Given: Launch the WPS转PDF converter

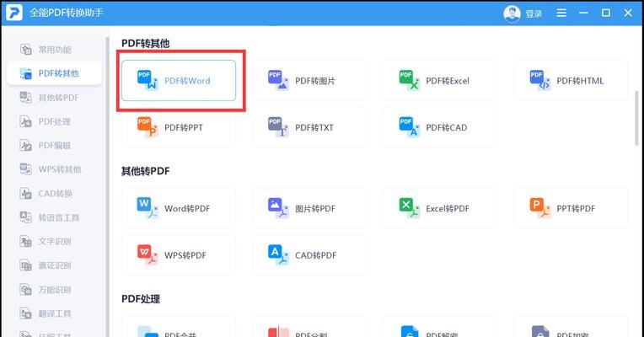Looking at the screenshot, I should pos(179,255).
